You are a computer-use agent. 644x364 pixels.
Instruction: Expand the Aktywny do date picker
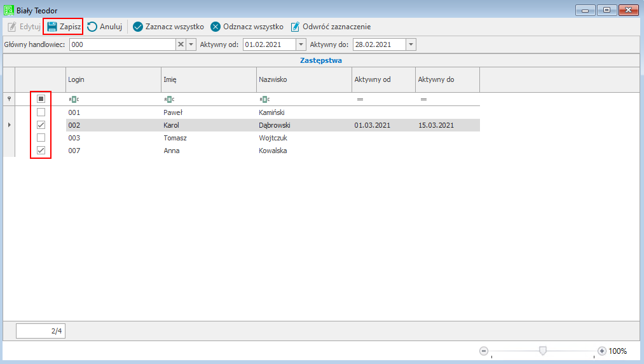(x=411, y=44)
